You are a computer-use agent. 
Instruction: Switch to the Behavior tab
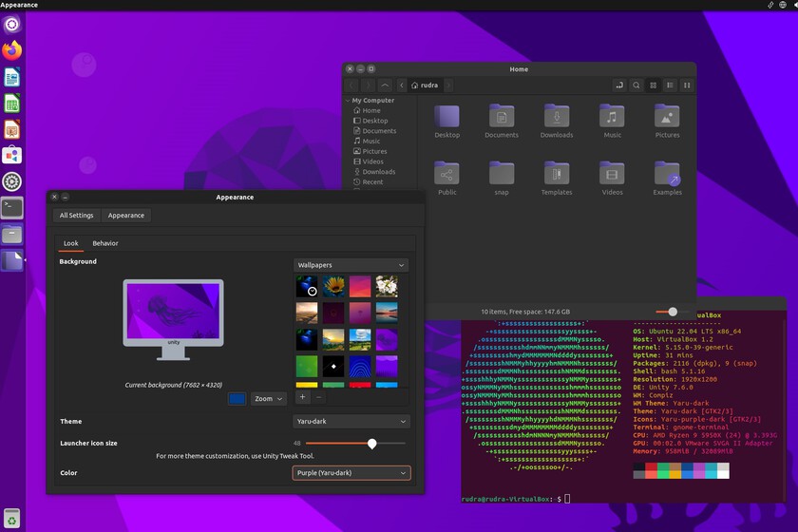[104, 243]
